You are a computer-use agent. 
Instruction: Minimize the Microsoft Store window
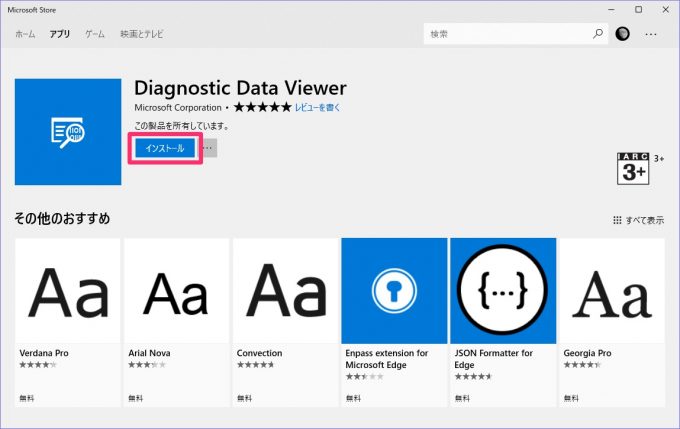pyautogui.click(x=611, y=10)
